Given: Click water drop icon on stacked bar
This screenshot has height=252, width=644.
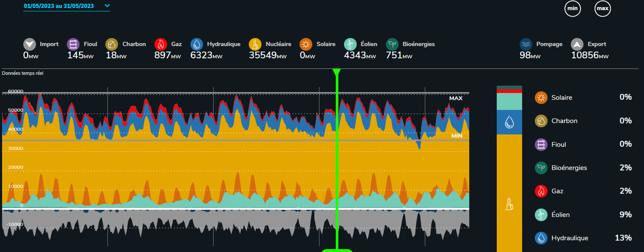Looking at the screenshot, I should 509,122.
